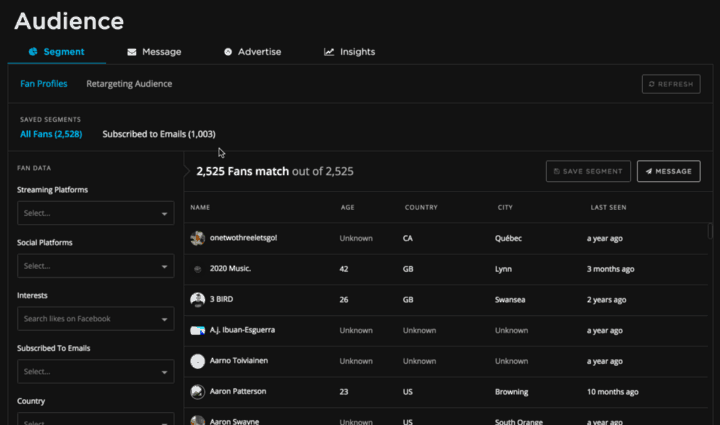Click the Search likes on Facebook field
The image size is (720, 425).
point(95,319)
